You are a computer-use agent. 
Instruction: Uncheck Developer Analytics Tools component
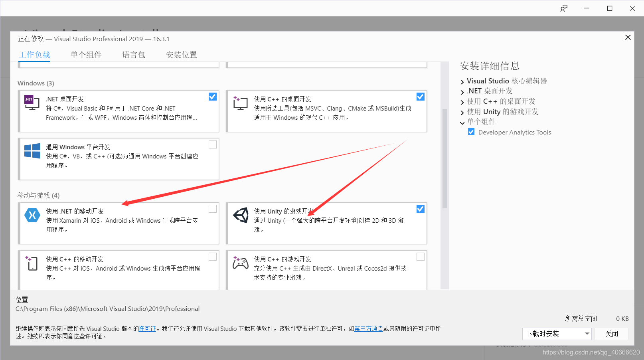coord(471,132)
